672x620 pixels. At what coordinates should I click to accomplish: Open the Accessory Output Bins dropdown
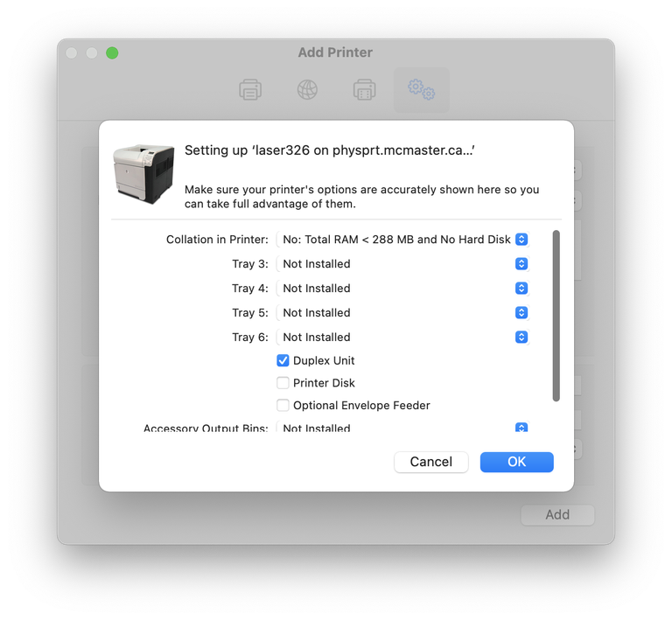coord(402,428)
